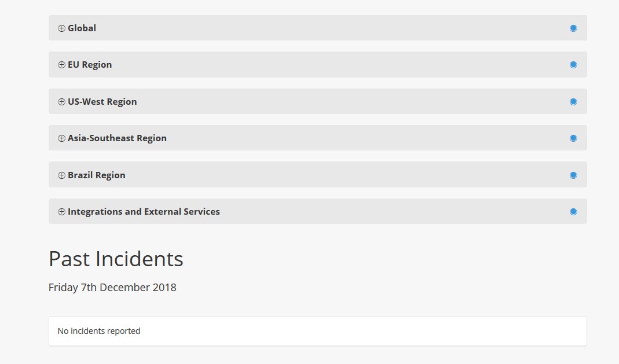Click the blue status dot for US-West Region
The height and width of the screenshot is (364, 619).
pos(573,102)
